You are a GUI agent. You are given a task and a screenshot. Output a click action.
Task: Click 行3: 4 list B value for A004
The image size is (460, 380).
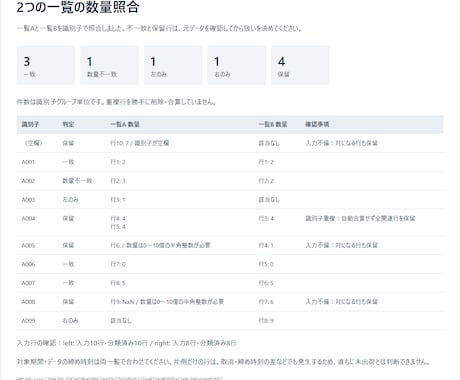click(x=266, y=218)
